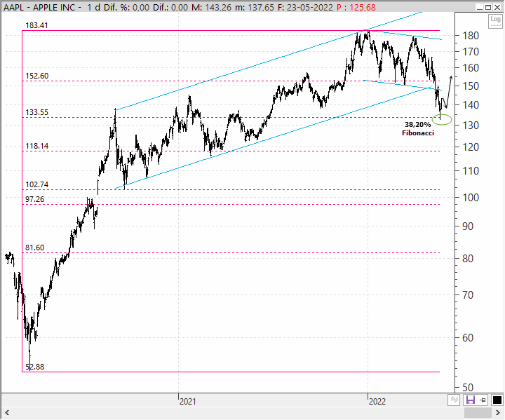Click the 170 price axis label
Viewport: 505px width, 420px height.
point(471,51)
